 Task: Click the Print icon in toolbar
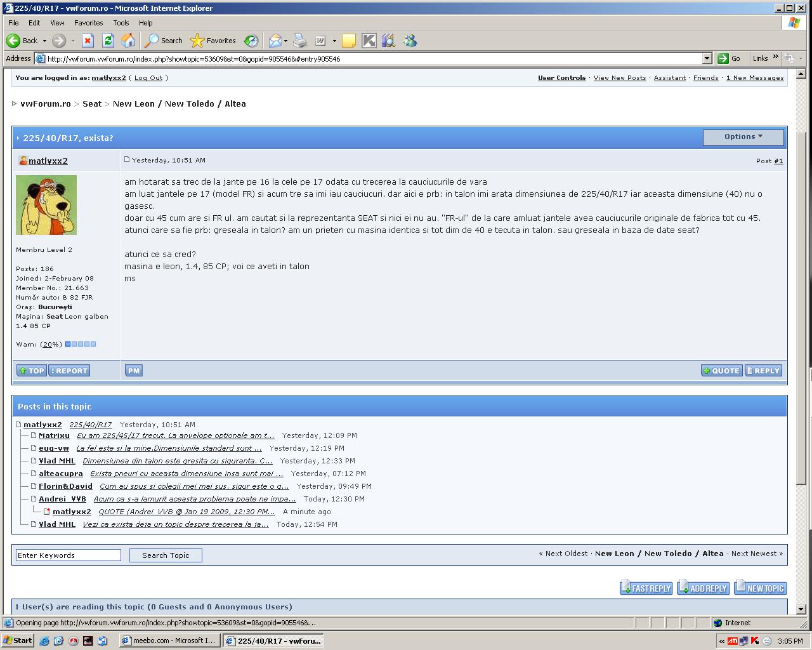(x=300, y=41)
